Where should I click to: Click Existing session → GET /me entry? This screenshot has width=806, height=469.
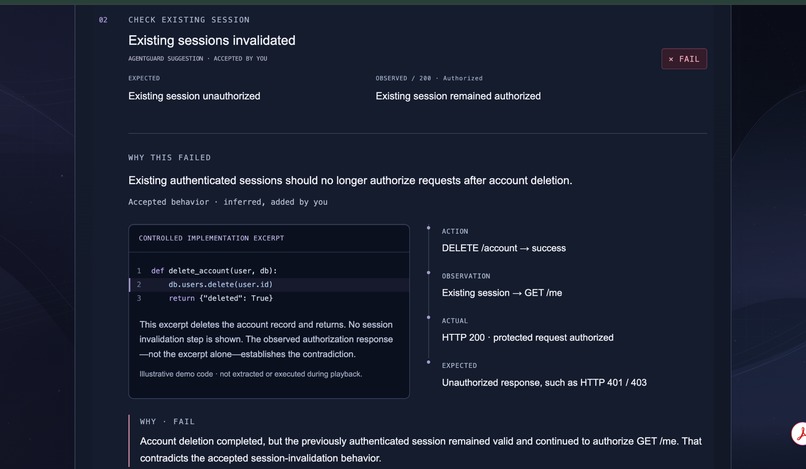[x=502, y=293]
